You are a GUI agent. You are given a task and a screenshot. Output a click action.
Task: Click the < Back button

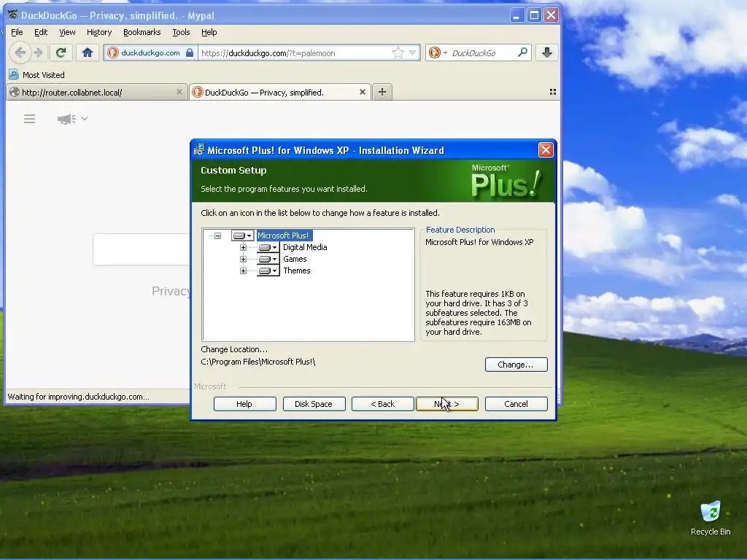coord(382,404)
